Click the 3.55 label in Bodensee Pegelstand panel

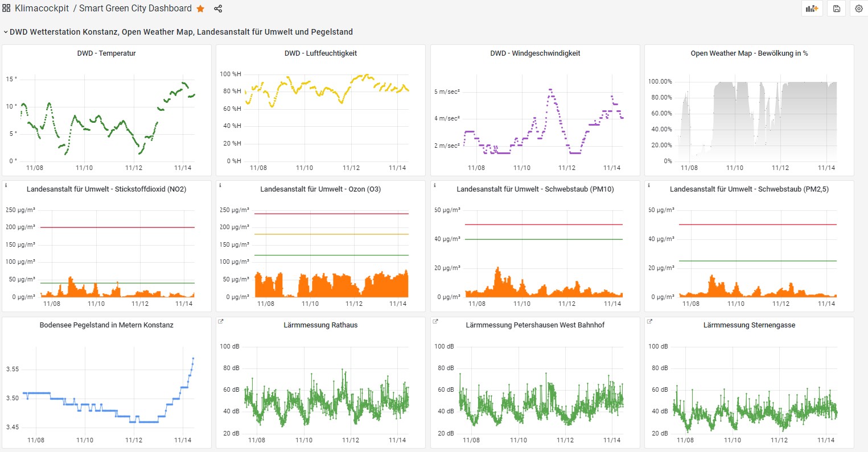point(13,370)
